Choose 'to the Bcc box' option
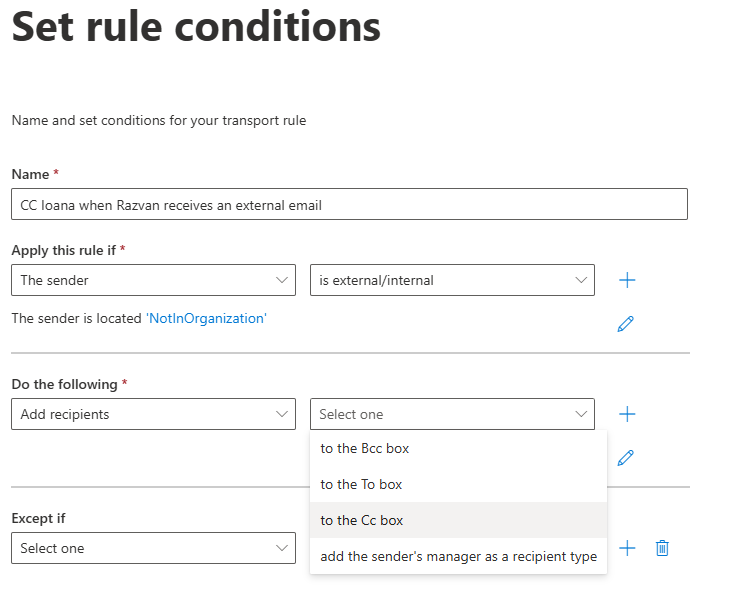Viewport: 735px width, 613px height. tap(365, 448)
